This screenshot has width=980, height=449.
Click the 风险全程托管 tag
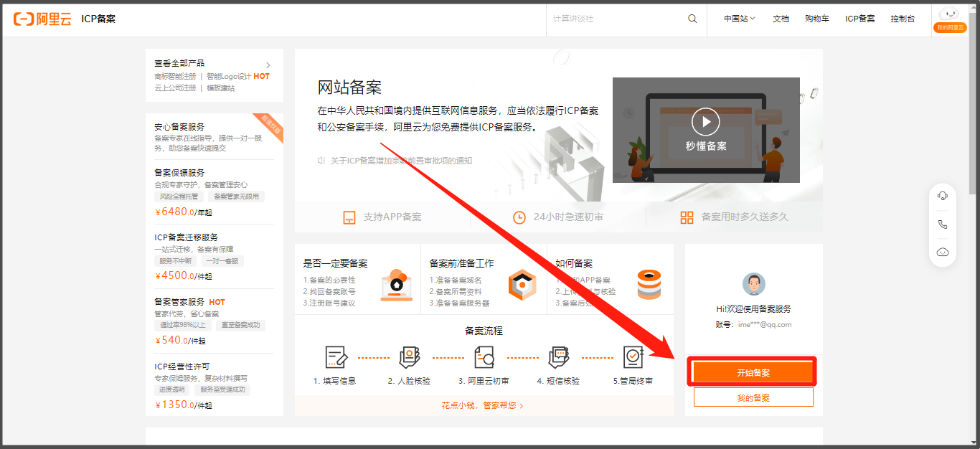pos(179,197)
